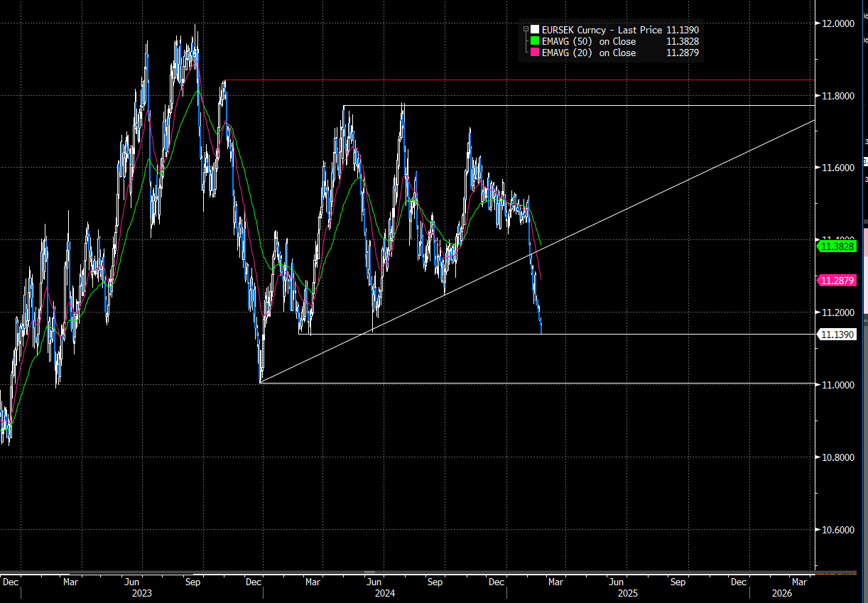Click the 2023 year label on time axis
The height and width of the screenshot is (603, 868).
point(141,592)
